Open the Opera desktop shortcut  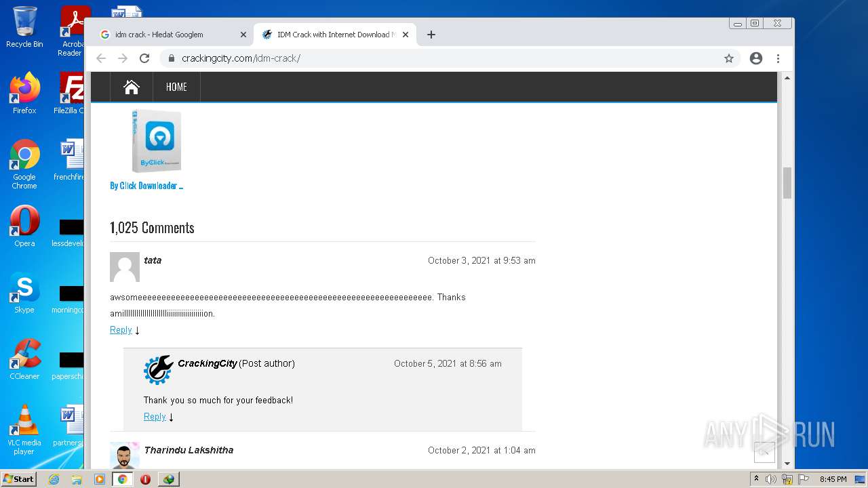(x=24, y=226)
